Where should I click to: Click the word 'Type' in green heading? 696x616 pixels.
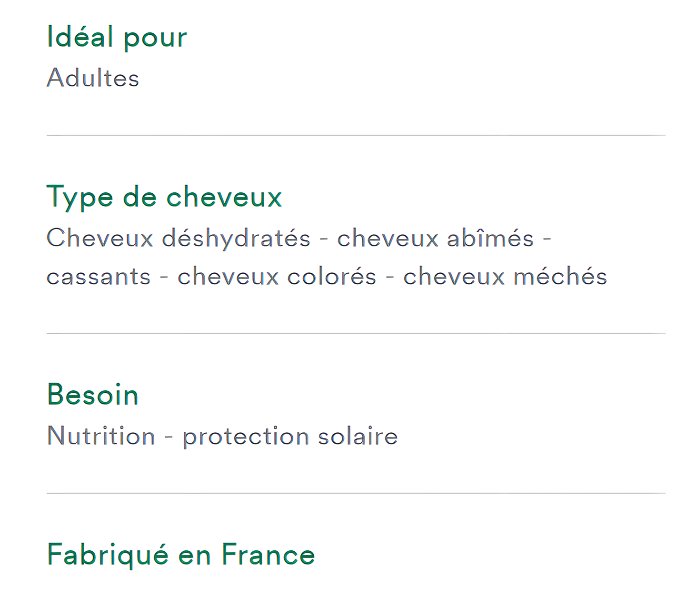pyautogui.click(x=80, y=197)
